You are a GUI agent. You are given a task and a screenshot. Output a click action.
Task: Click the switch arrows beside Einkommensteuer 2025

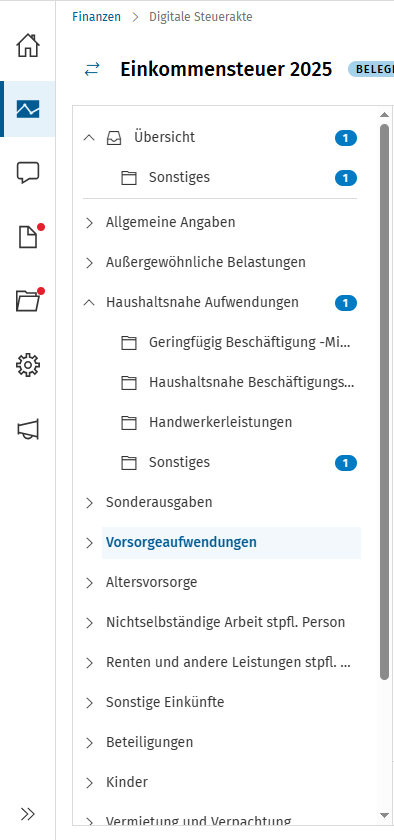(x=92, y=69)
